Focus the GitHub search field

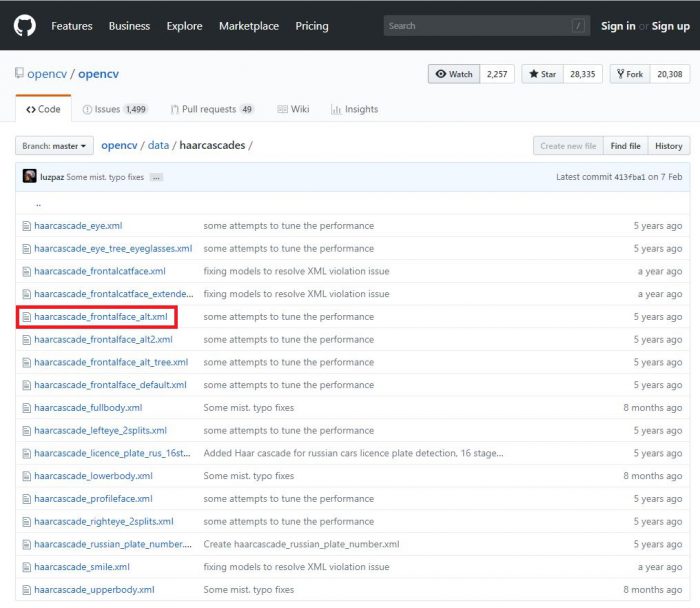[487, 26]
